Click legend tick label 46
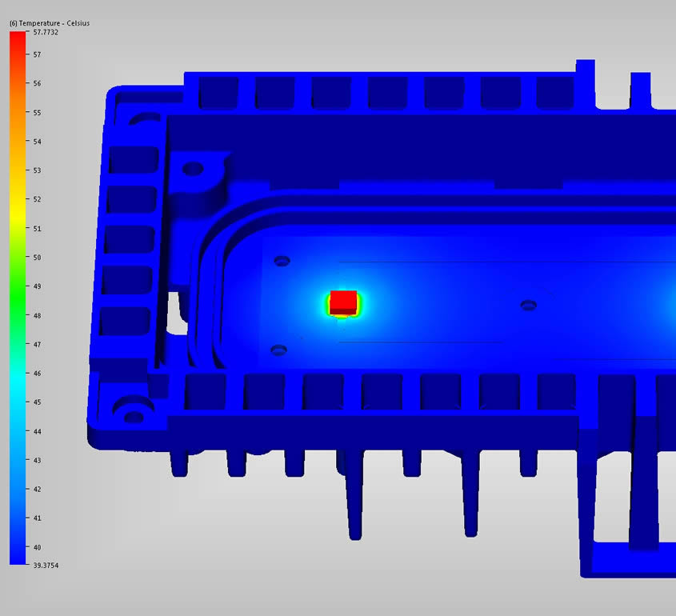676x616 pixels. pyautogui.click(x=37, y=374)
